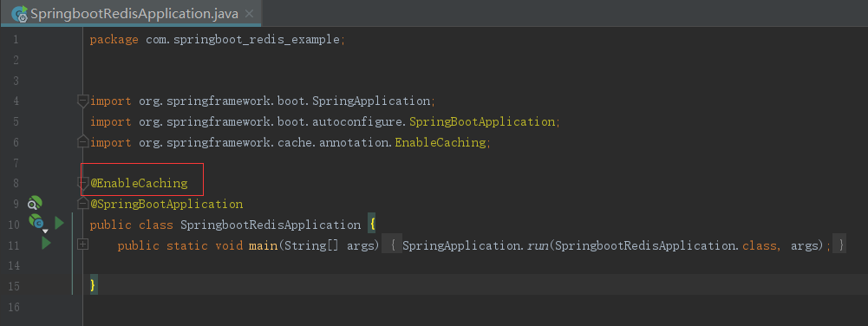The image size is (868, 326).
Task: Click line number 16 in the gutter
Action: coord(15,306)
